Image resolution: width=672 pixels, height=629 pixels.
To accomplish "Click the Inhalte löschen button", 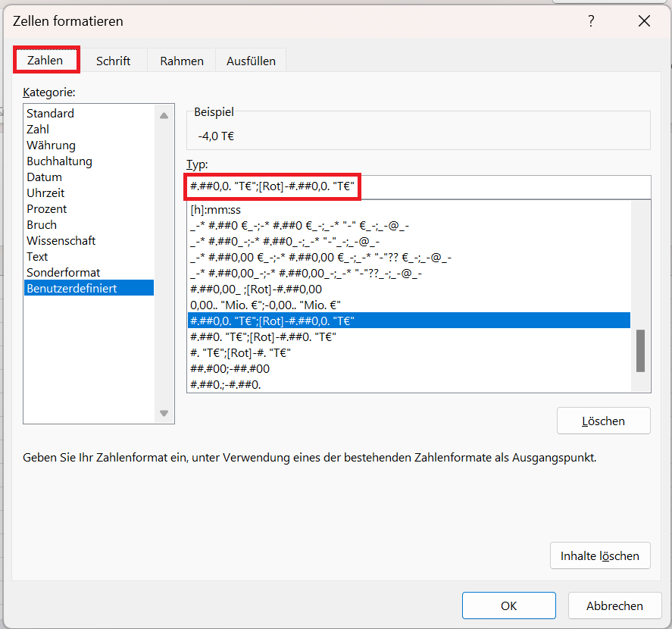I will pyautogui.click(x=600, y=555).
